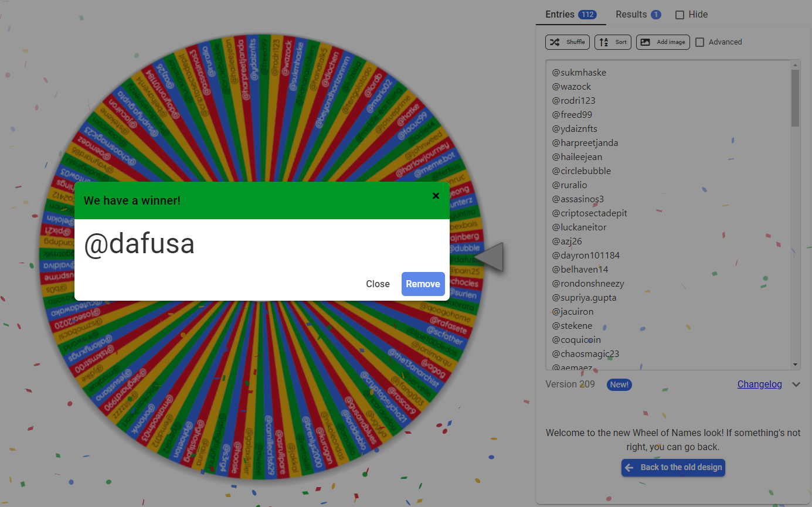Select the @chaosmagic23 entry line
Viewport: 812px width, 507px height.
585,354
